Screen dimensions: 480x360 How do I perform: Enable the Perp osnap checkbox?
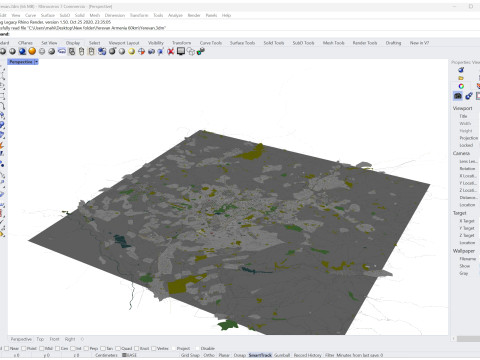(x=86, y=348)
